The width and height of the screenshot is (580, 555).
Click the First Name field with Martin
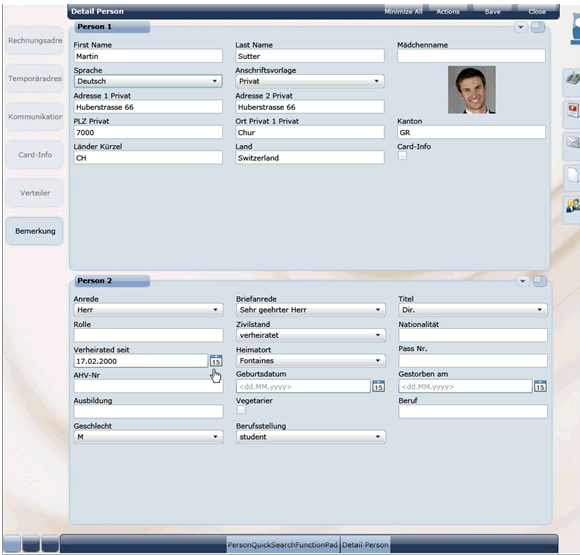(x=148, y=56)
